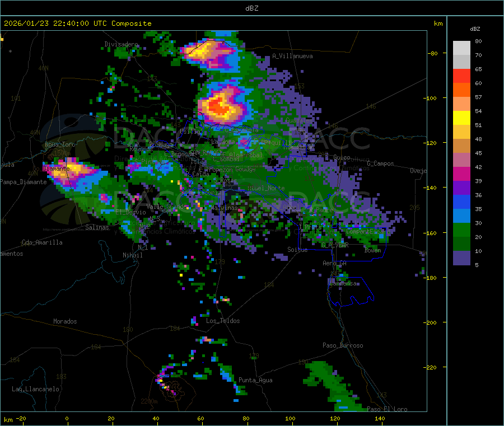Click the El_Desvio place label
Image resolution: width=504 pixels, height=426 pixels.
[131, 212]
